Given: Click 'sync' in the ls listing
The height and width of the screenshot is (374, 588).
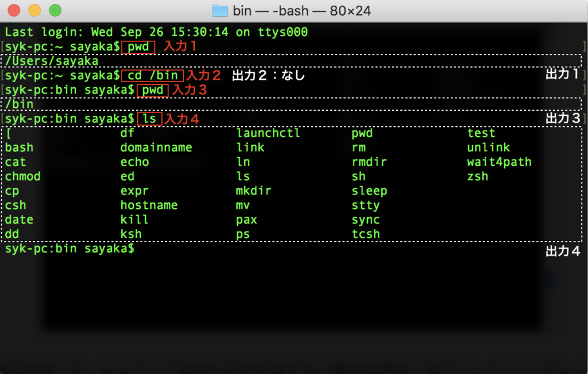Looking at the screenshot, I should (366, 220).
